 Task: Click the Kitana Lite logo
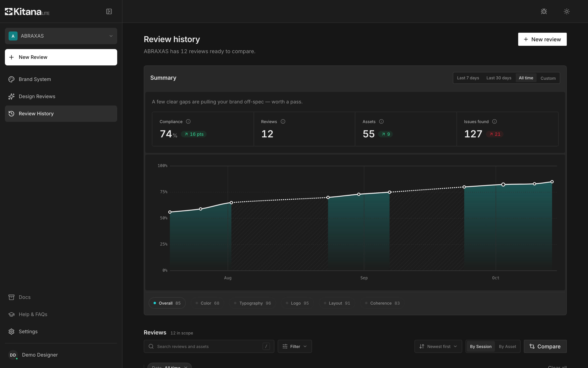pos(27,11)
